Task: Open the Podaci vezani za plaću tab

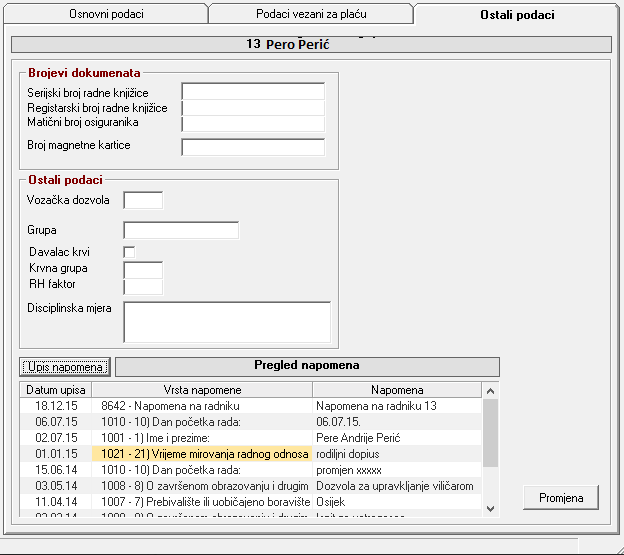Action: point(310,15)
